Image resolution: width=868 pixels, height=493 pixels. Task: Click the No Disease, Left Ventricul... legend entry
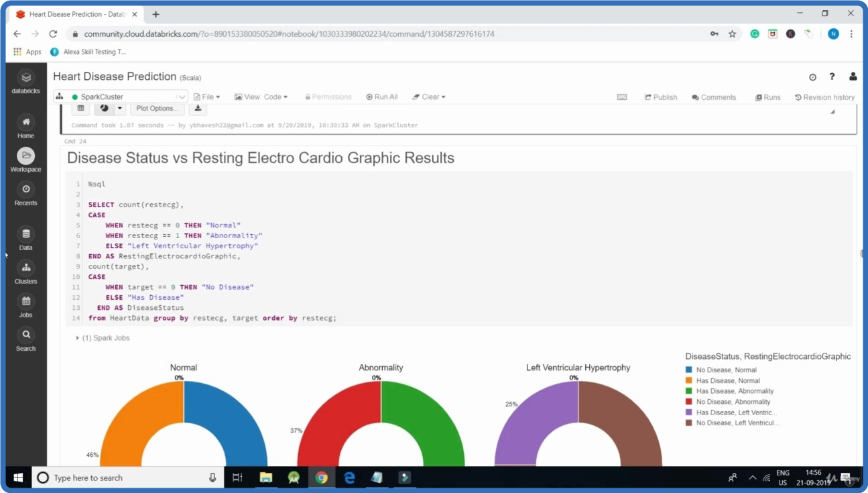coord(732,423)
